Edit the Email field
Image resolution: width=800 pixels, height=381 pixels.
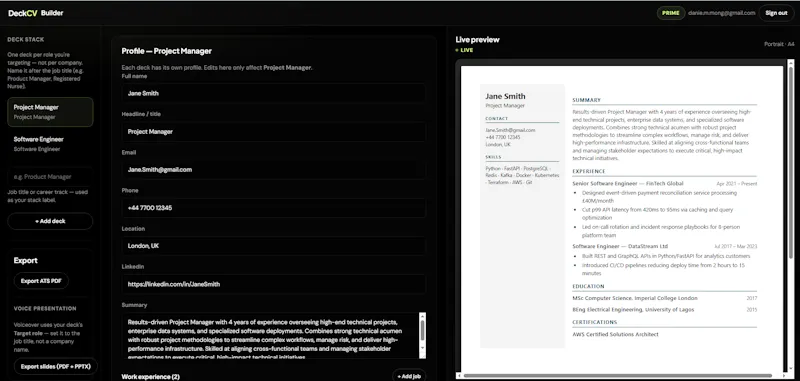273,169
